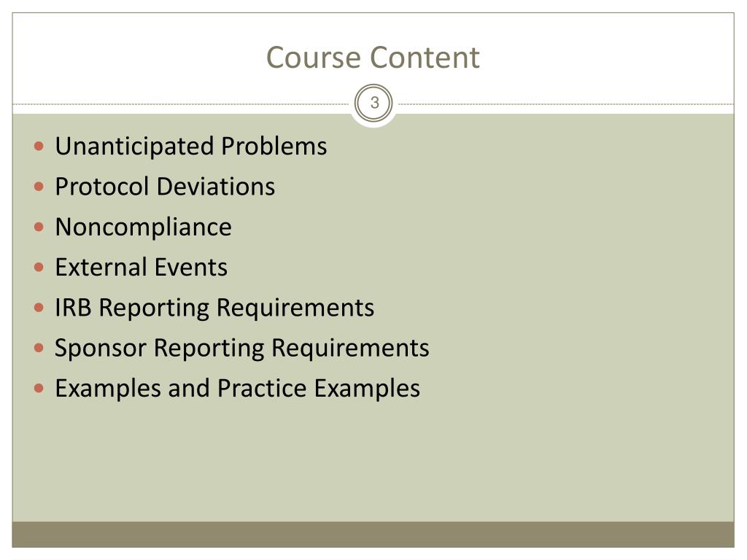Click the empty green area below the bullets
Screen dimensions: 747x560
pyautogui.click(x=373, y=462)
